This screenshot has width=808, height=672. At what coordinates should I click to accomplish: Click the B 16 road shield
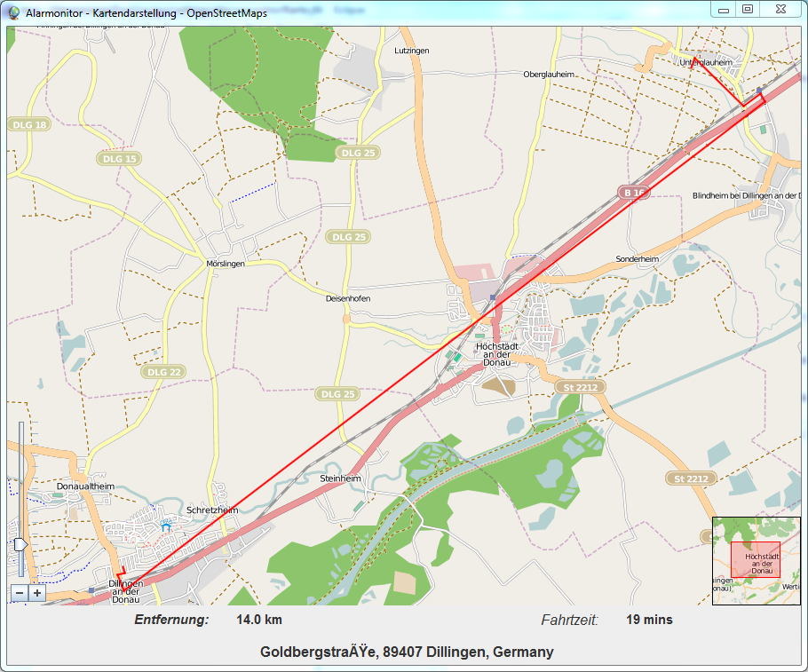(x=632, y=192)
